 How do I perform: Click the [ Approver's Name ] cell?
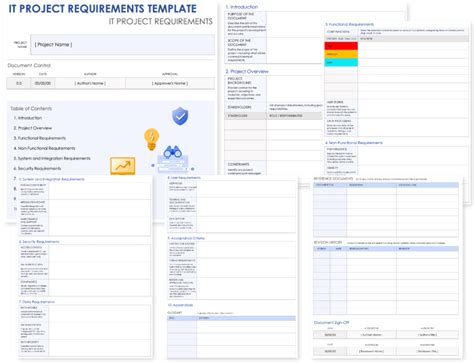170,83
